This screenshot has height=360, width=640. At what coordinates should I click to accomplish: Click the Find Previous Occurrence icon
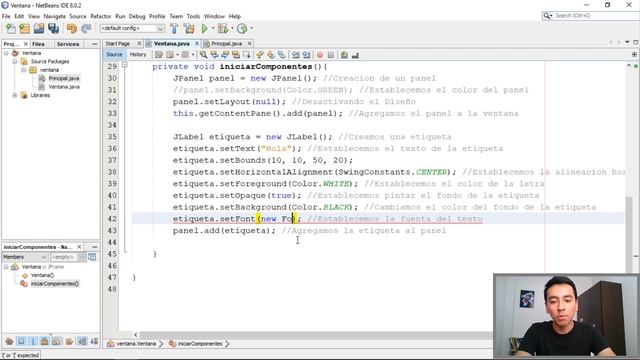[x=214, y=55]
